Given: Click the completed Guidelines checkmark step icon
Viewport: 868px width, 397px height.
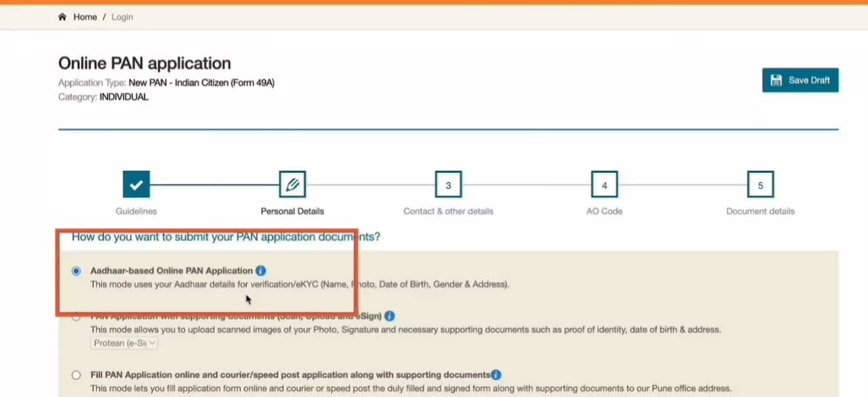Looking at the screenshot, I should (x=136, y=184).
